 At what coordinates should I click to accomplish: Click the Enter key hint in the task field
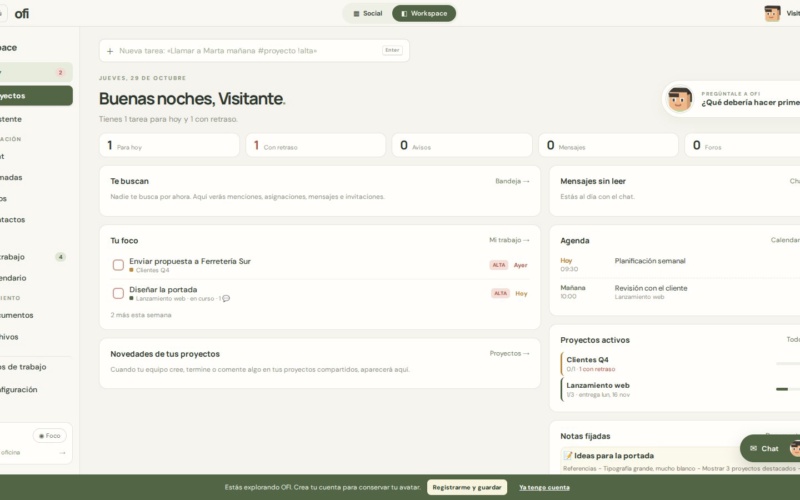pyautogui.click(x=392, y=50)
